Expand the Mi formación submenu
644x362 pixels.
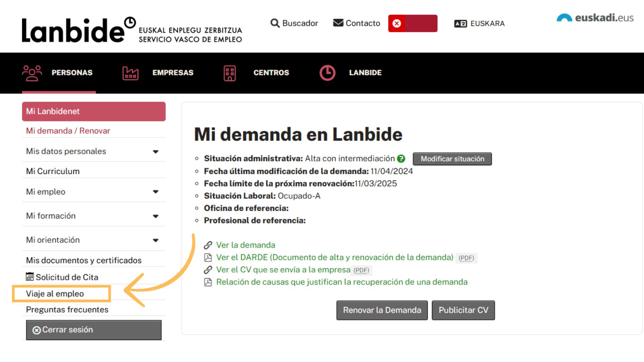(155, 216)
